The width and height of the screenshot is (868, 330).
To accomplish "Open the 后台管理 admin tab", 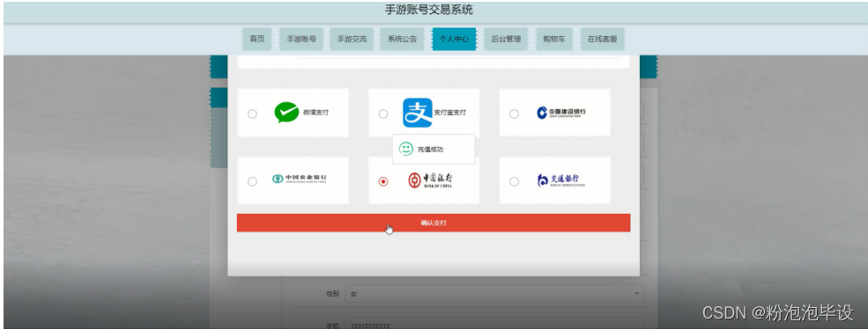I will click(506, 40).
